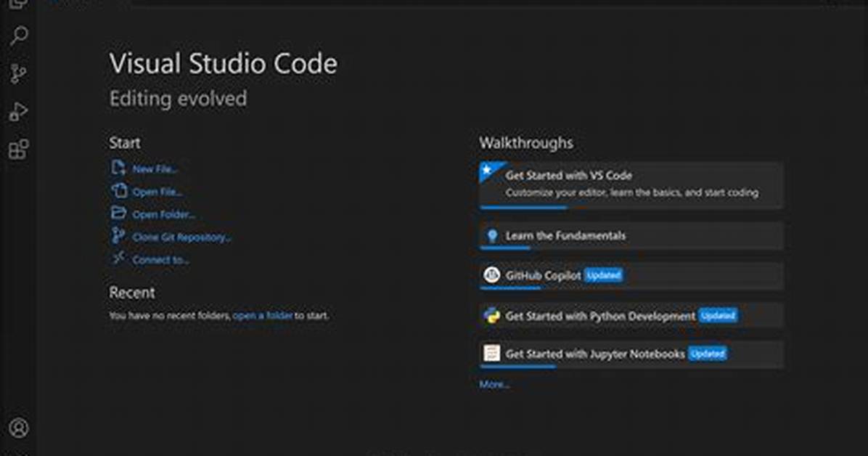This screenshot has width=868, height=456.
Task: Show more walkthroughs via More... link
Action: (x=494, y=384)
